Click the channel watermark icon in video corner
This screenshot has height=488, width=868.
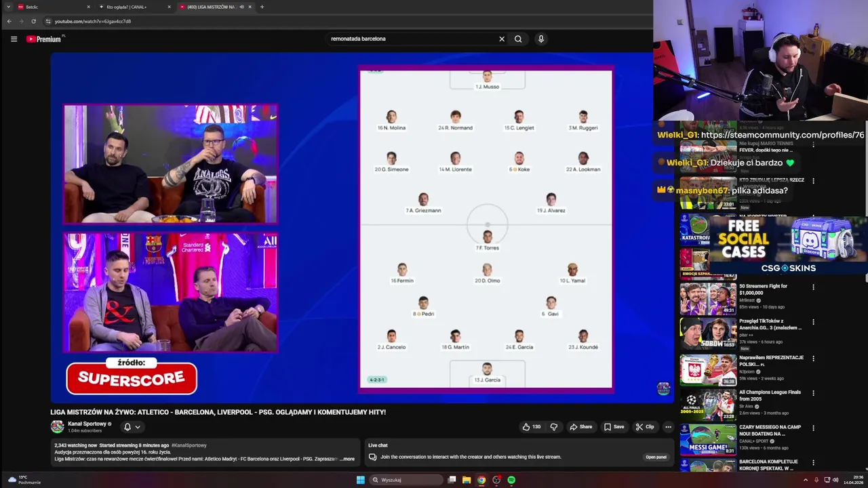pyautogui.click(x=663, y=388)
